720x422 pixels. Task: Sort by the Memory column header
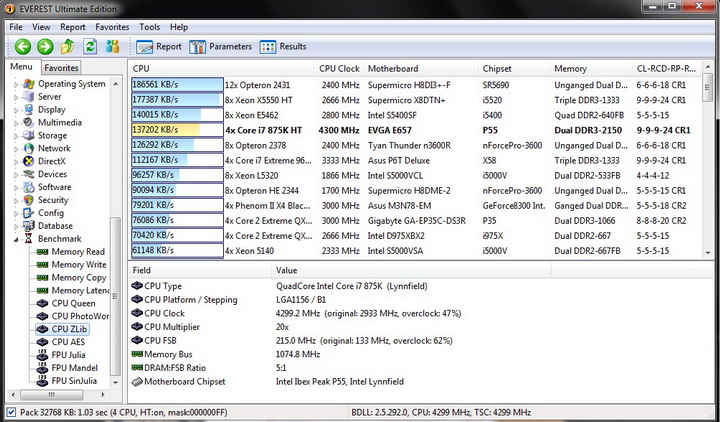pyautogui.click(x=591, y=68)
